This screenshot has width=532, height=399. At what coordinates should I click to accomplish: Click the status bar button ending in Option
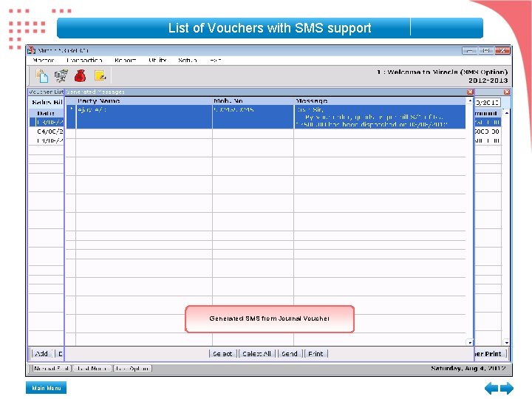pyautogui.click(x=132, y=369)
